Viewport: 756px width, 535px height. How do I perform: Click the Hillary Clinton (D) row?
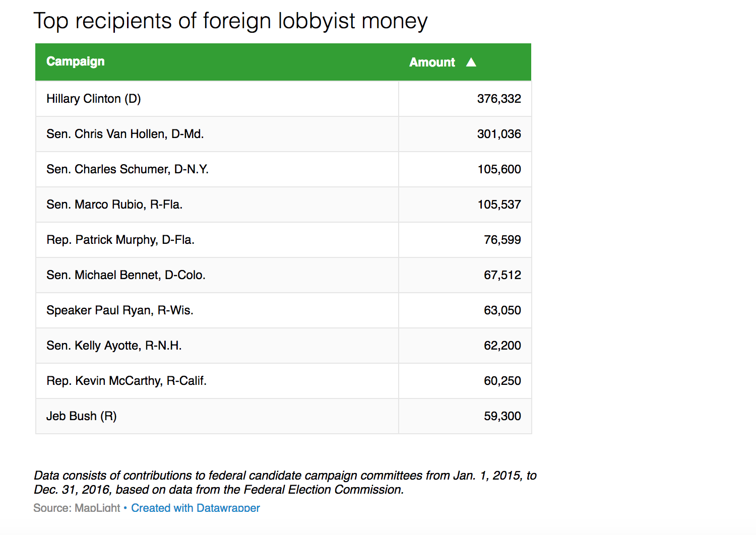(x=94, y=99)
